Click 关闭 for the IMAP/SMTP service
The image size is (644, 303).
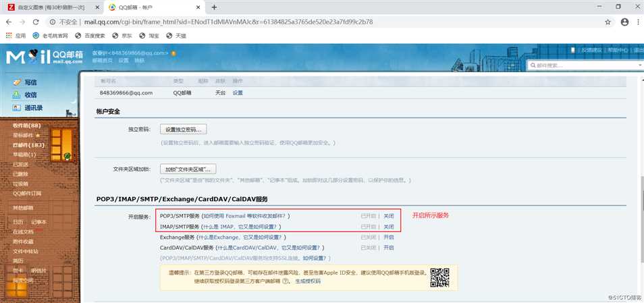coord(389,227)
